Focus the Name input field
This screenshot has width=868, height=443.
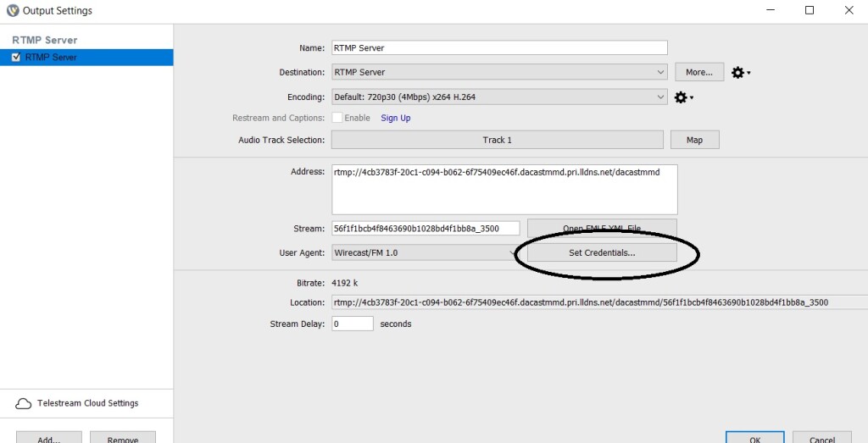click(499, 48)
